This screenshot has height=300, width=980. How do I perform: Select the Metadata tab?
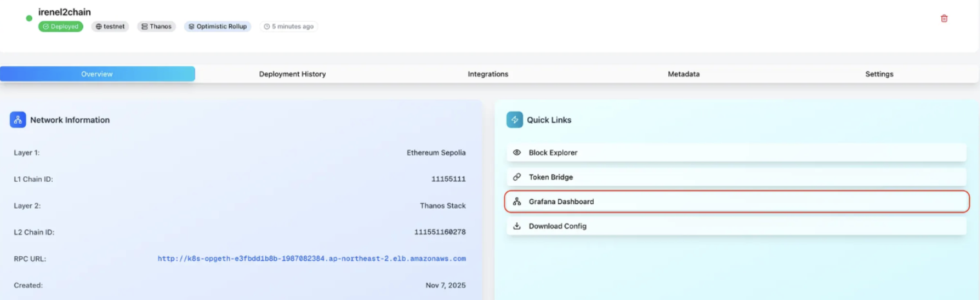[x=683, y=74]
